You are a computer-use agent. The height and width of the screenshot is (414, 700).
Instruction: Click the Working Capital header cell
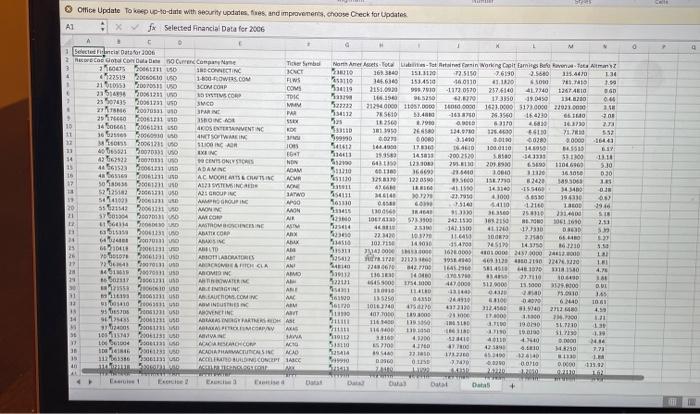click(497, 65)
